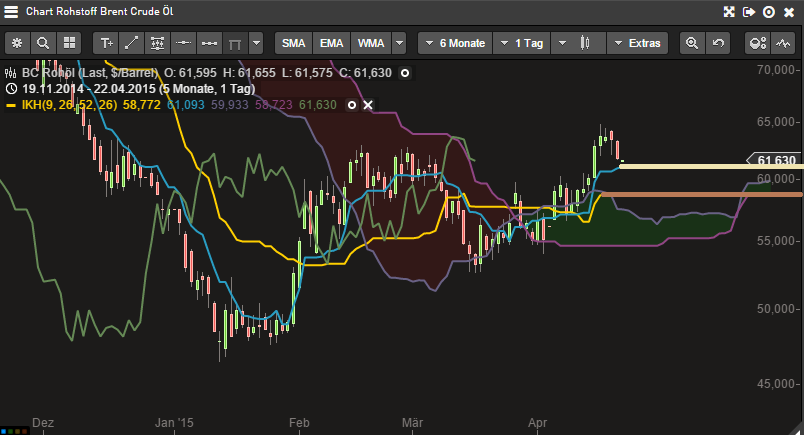Click the undo arrow icon

click(717, 43)
